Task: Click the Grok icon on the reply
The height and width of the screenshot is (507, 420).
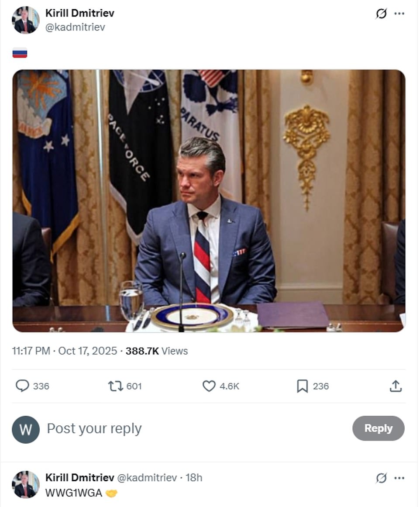Action: pyautogui.click(x=381, y=478)
